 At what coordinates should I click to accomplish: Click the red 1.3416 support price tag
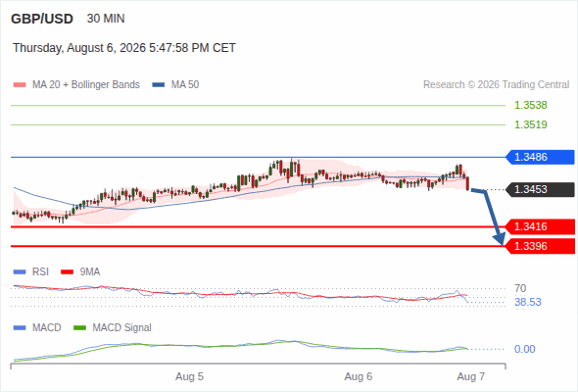tap(540, 226)
